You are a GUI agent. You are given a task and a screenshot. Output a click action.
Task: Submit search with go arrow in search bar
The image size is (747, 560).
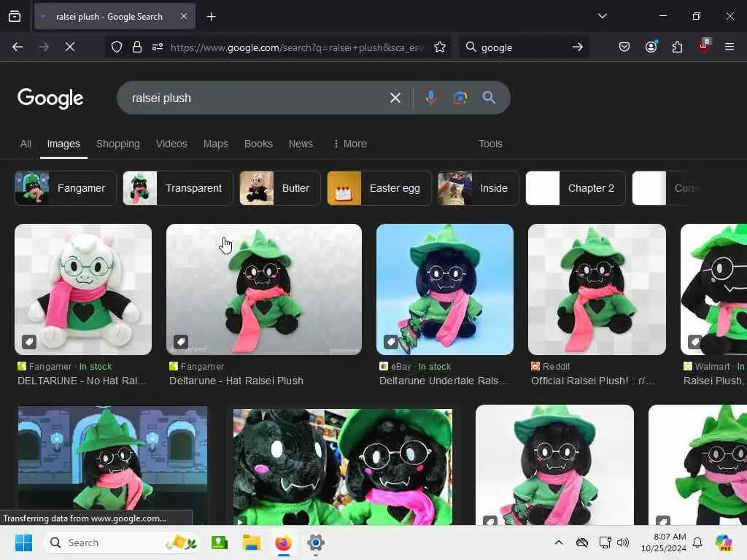[x=578, y=47]
